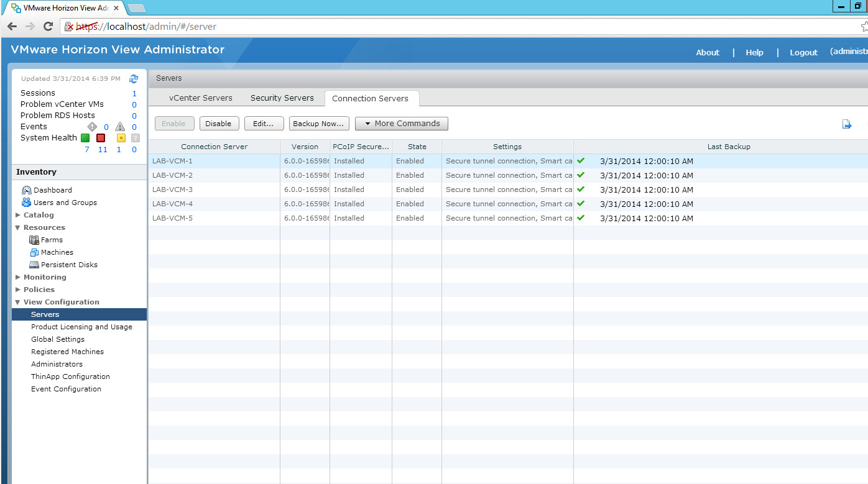Screen dimensions: 868x484
Task: Sort by State column header
Action: pyautogui.click(x=417, y=147)
